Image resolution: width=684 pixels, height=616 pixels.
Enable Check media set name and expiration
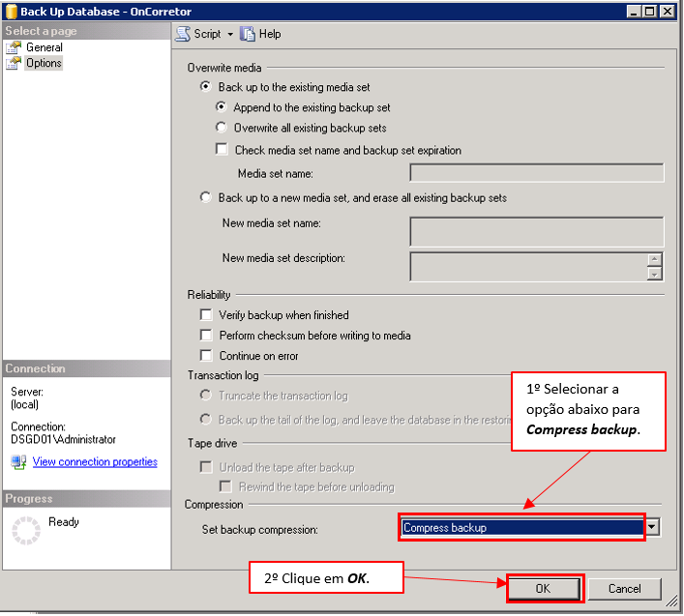tap(222, 149)
